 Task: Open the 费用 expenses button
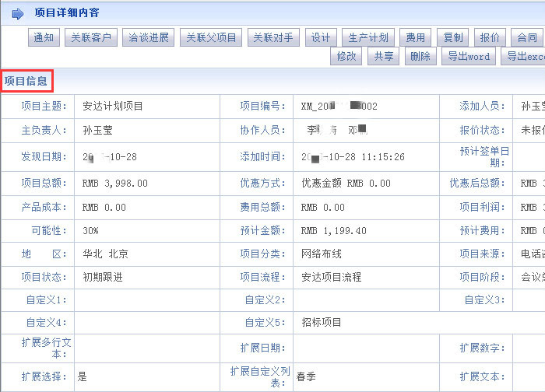415,37
